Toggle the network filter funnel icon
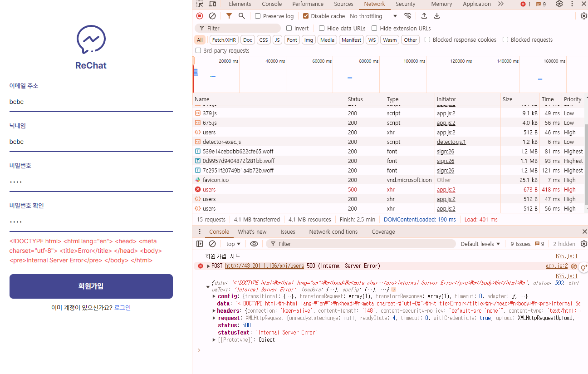Screen dimensions: 588x374 pos(229,16)
